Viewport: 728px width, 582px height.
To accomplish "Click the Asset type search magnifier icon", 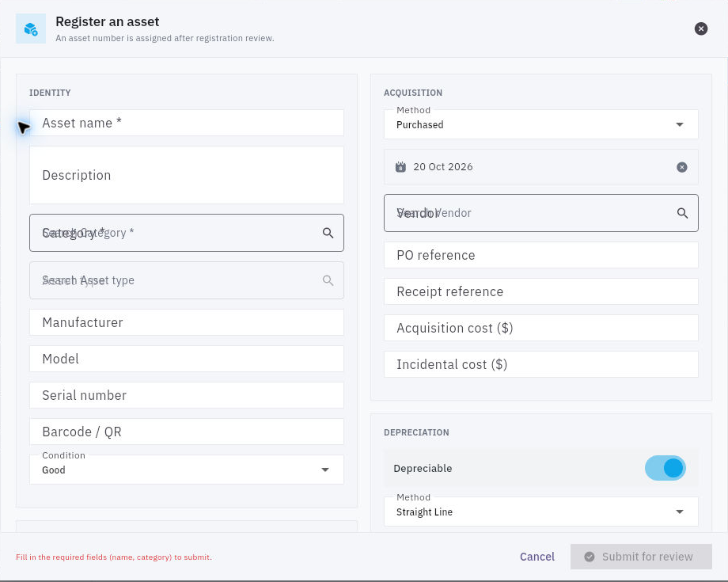I will (328, 280).
